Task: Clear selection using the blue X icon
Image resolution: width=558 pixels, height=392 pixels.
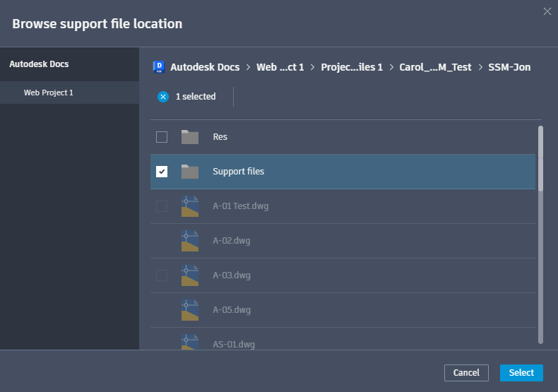Action: click(163, 97)
